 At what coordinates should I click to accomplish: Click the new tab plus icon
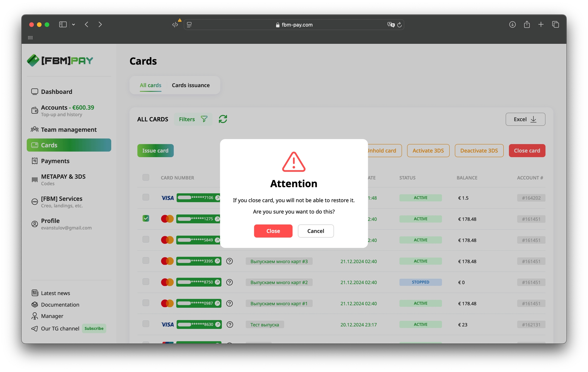pyautogui.click(x=541, y=24)
